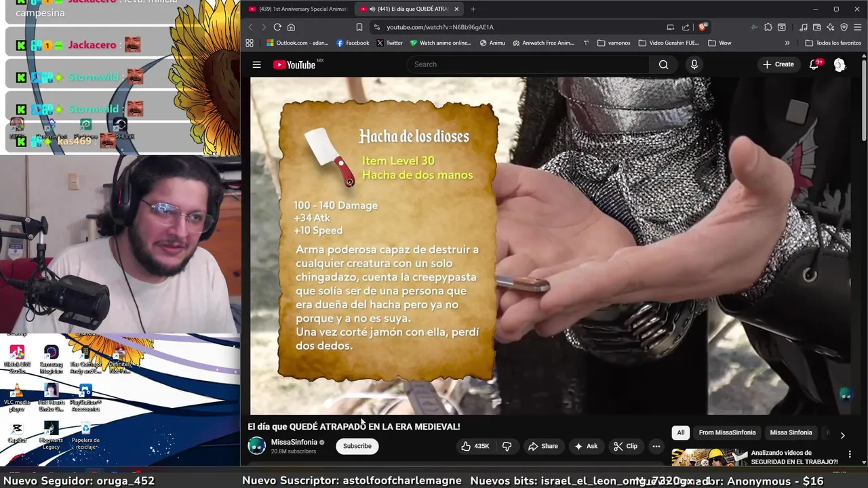Open more video actions three-dot menu

[x=656, y=446]
